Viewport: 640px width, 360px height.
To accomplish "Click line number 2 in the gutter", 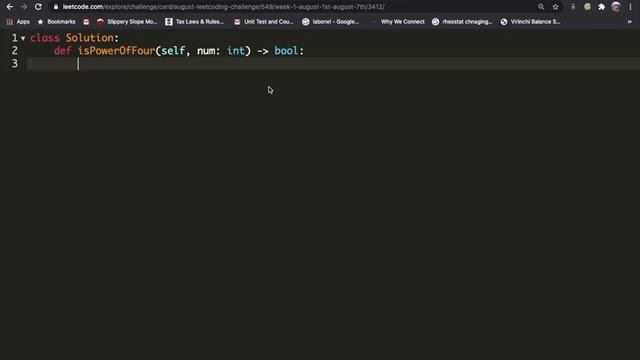I will [x=15, y=51].
